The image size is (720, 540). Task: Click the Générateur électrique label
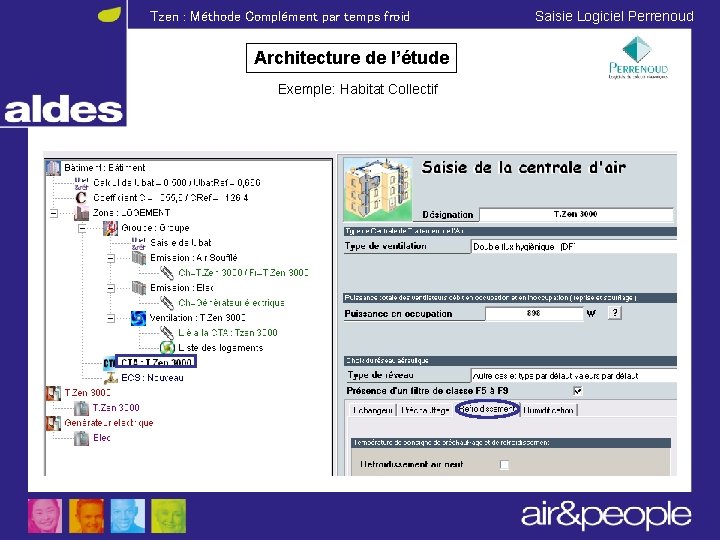[x=109, y=423]
